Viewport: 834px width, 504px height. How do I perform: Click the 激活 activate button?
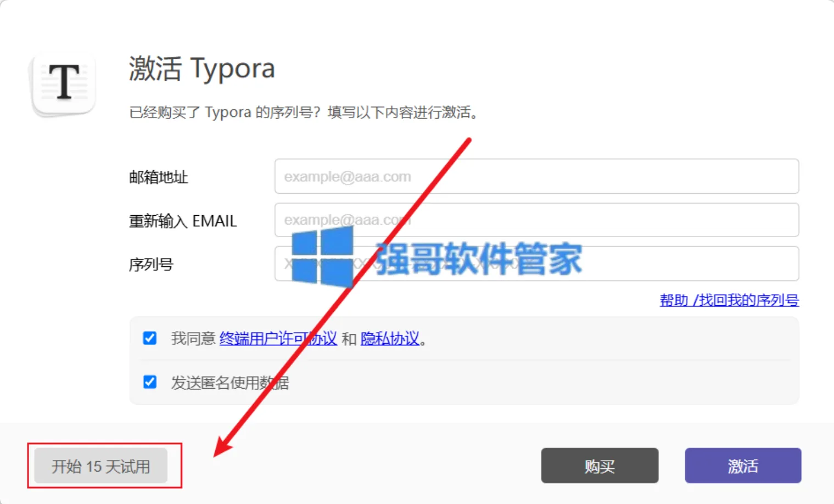[743, 466]
